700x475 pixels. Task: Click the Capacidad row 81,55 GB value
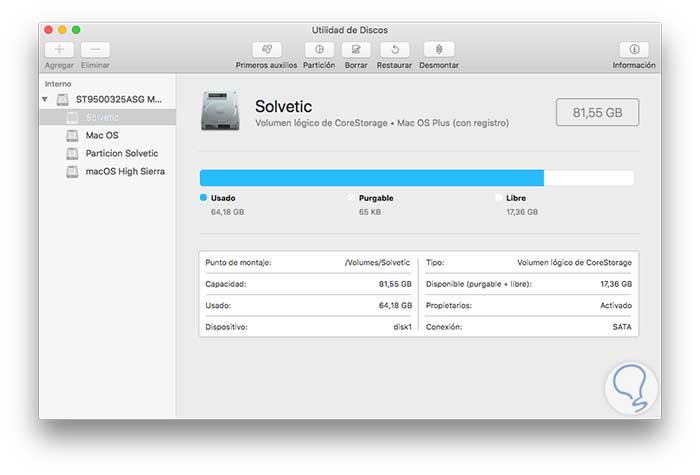[395, 284]
